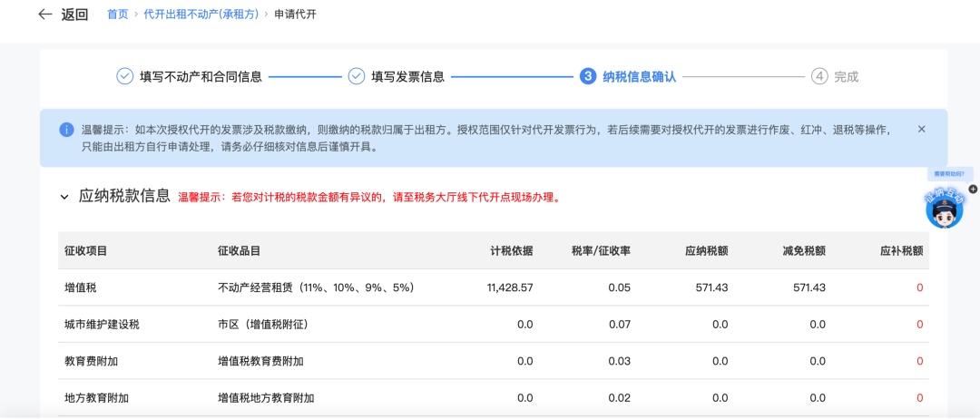980x419 pixels.
Task: Click the 增值税 row cell
Action: (81, 287)
